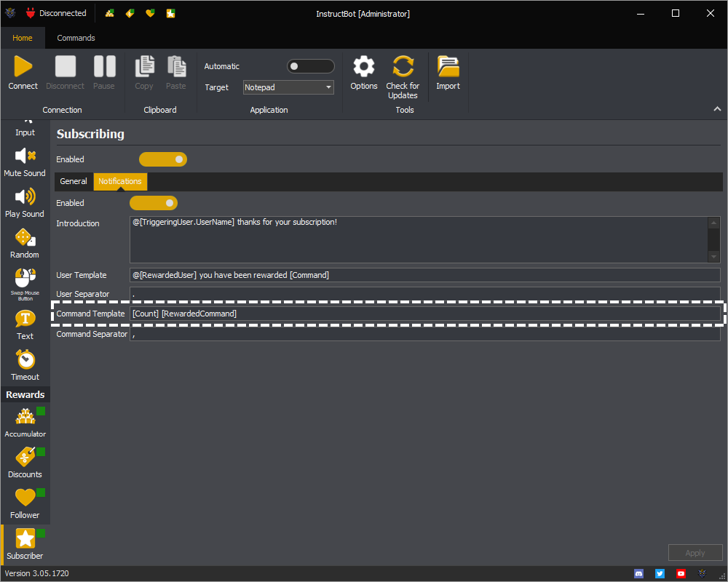The width and height of the screenshot is (728, 582).
Task: Toggle the Notifications Enabled switch
Action: [x=154, y=203]
